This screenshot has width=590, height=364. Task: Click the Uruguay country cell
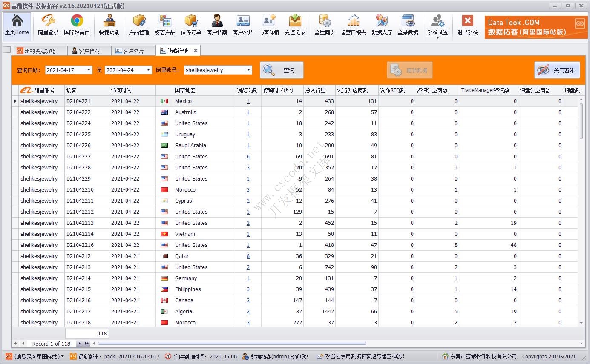(204, 135)
